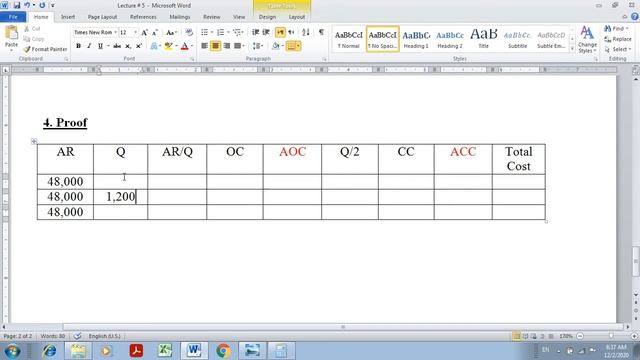Click the Increase Indent icon
Screen dimensions: 640x360
tap(266, 32)
